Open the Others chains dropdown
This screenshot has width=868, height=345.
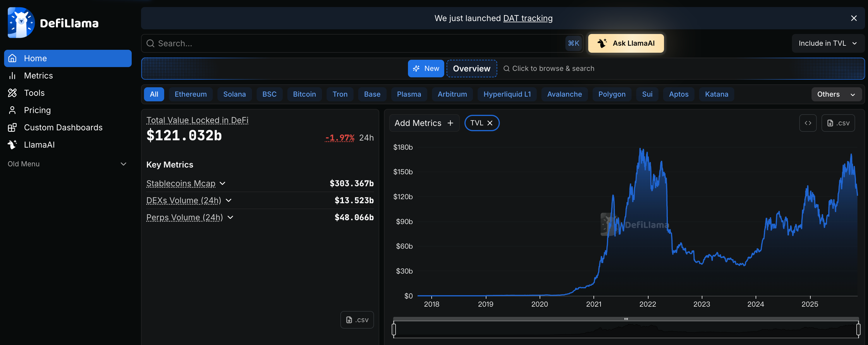[836, 94]
